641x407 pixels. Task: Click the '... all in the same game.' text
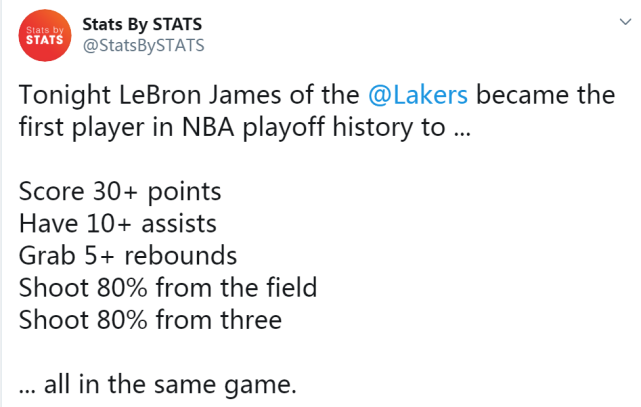coord(158,385)
